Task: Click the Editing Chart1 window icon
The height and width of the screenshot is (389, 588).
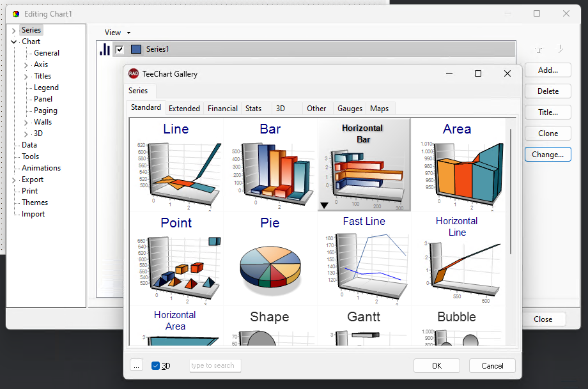Action: click(x=16, y=14)
